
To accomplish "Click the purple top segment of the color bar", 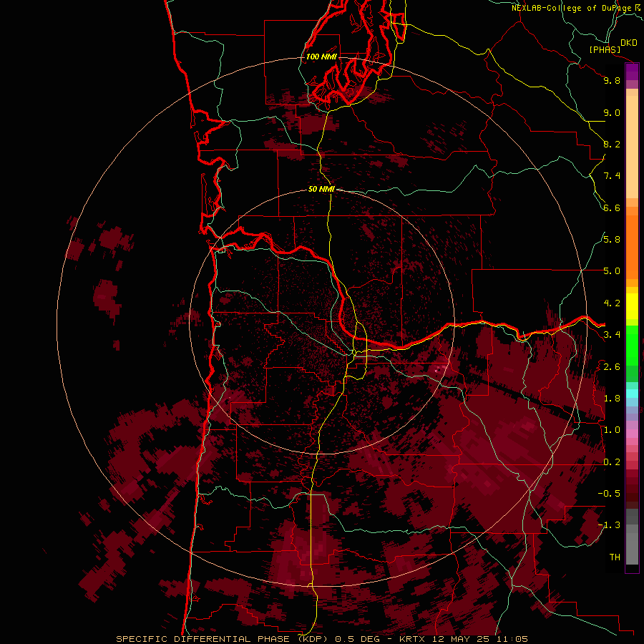I will coord(632,72).
